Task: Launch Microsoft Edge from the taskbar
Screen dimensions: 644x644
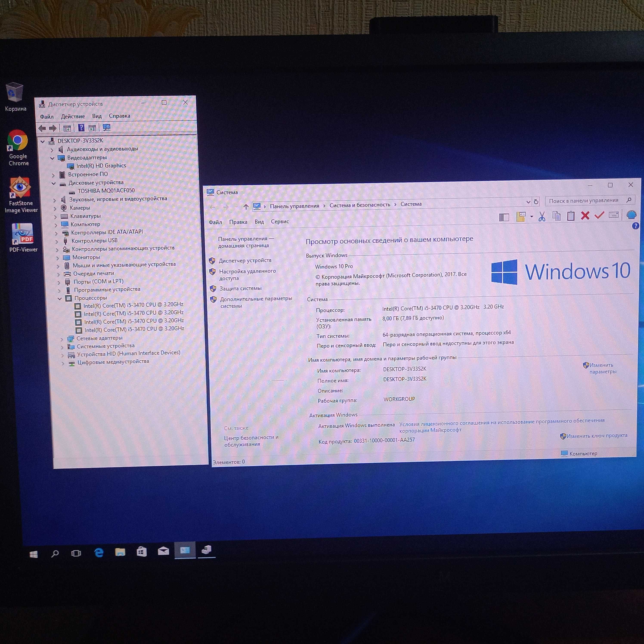Action: point(99,553)
